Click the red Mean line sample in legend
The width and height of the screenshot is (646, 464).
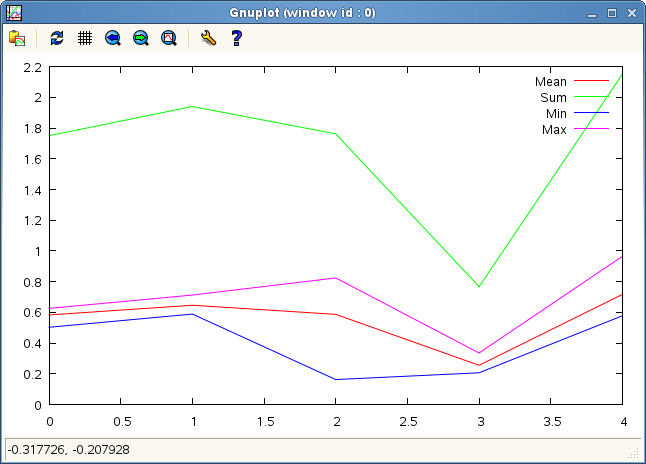[x=591, y=82]
